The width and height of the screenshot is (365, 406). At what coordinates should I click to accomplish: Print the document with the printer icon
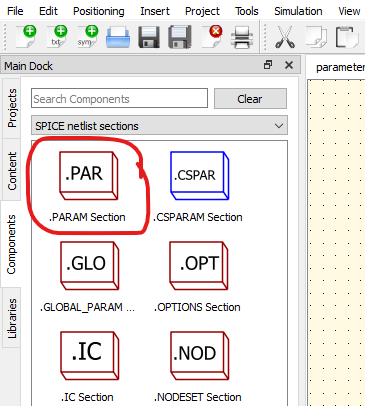pyautogui.click(x=242, y=37)
